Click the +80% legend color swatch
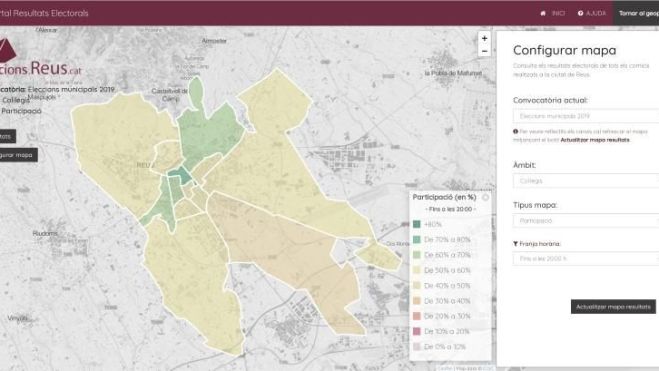The width and height of the screenshot is (659, 371). pyautogui.click(x=416, y=224)
